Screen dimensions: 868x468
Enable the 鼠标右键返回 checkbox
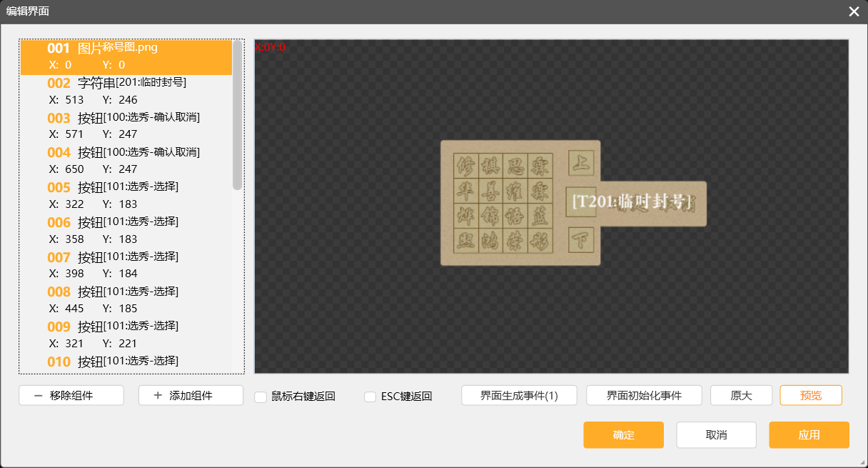coord(261,397)
